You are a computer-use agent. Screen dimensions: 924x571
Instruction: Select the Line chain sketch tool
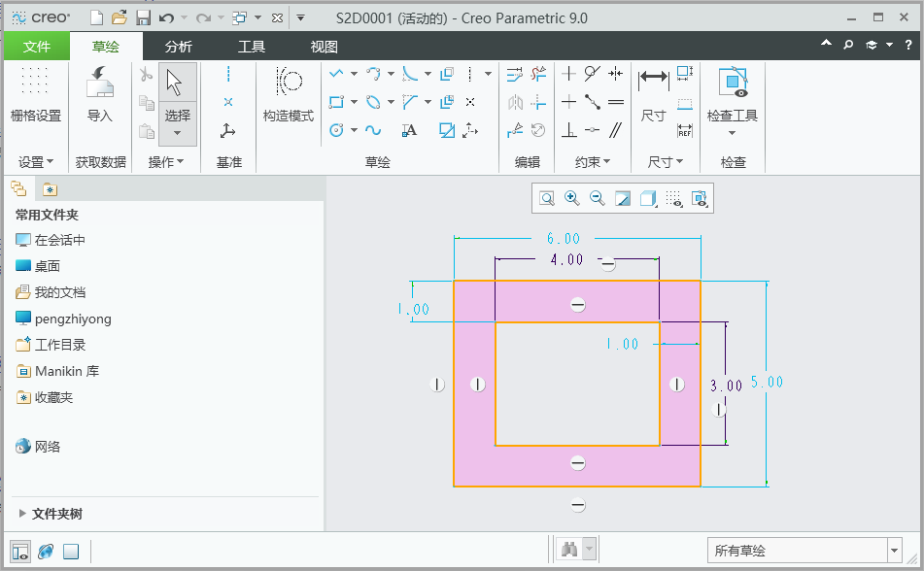(x=336, y=74)
